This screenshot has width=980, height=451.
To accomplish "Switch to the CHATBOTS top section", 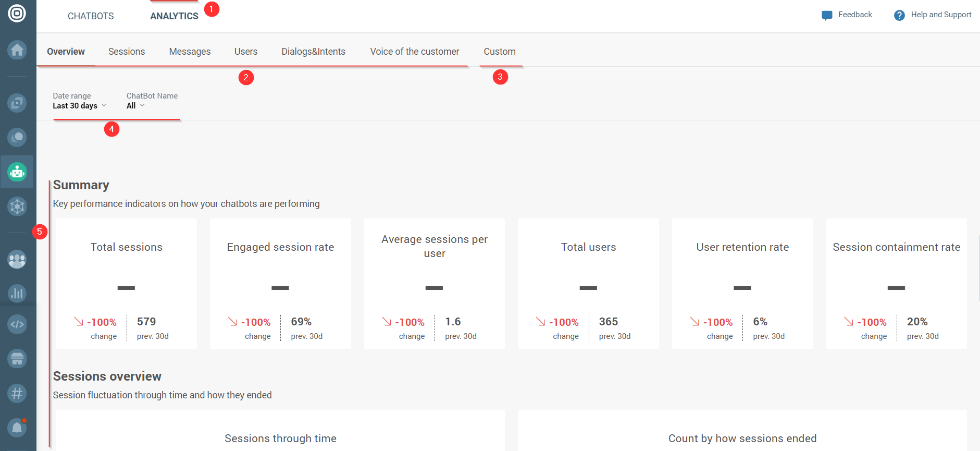I will tap(91, 16).
